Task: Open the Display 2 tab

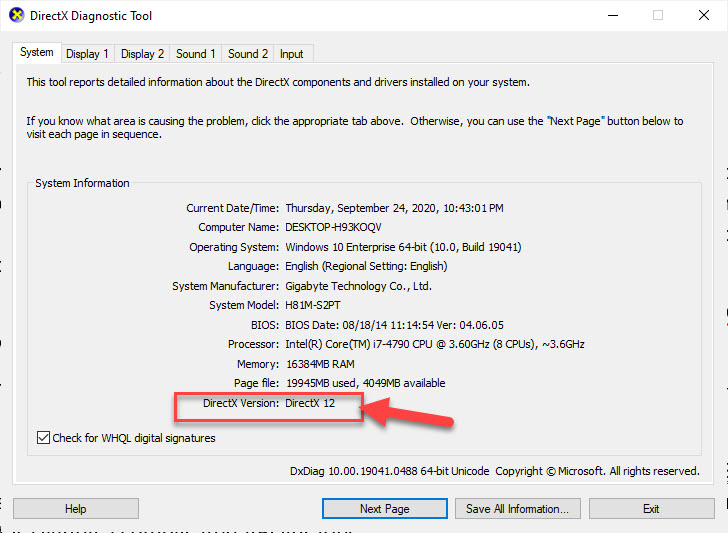Action: click(x=143, y=54)
